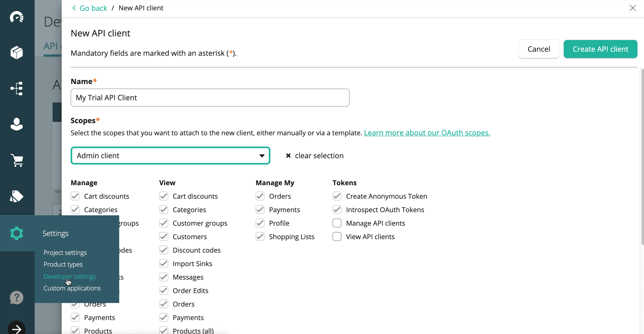Viewport: 644px width, 334px height.
Task: Enable the View API clients checkbox
Action: pyautogui.click(x=337, y=237)
